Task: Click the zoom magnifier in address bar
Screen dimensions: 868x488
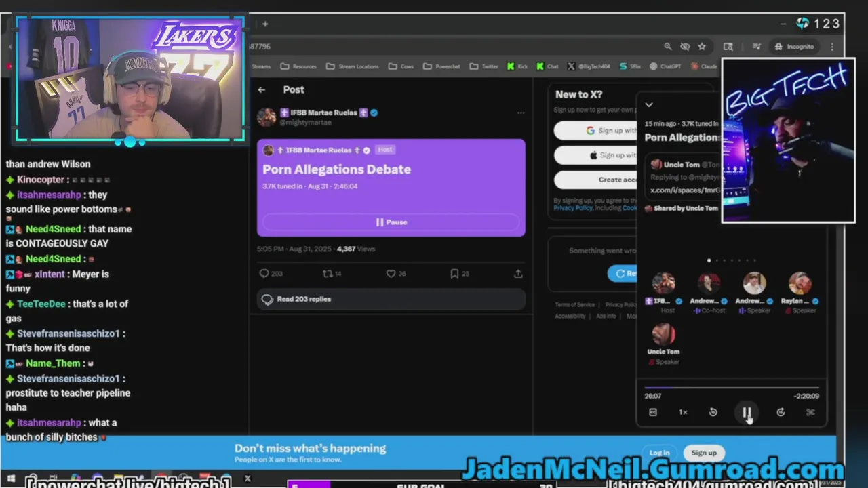Action: (668, 47)
